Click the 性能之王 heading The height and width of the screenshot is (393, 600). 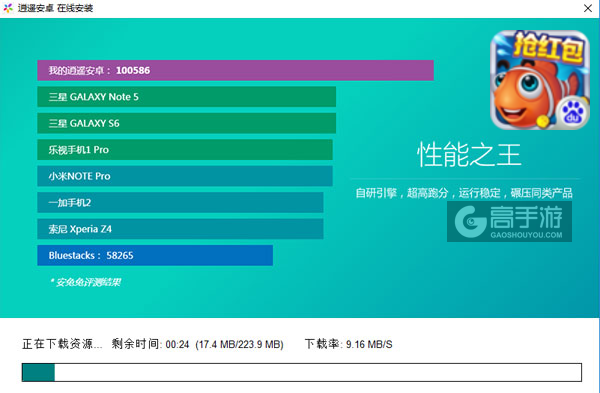coord(469,154)
